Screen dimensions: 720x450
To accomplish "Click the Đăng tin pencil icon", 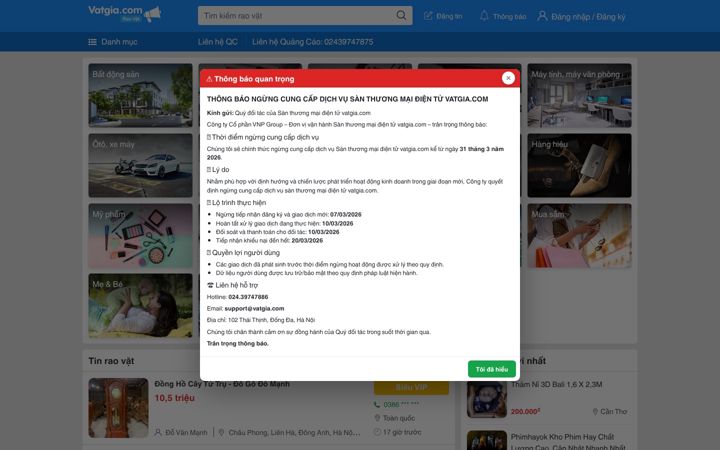I will coord(428,16).
